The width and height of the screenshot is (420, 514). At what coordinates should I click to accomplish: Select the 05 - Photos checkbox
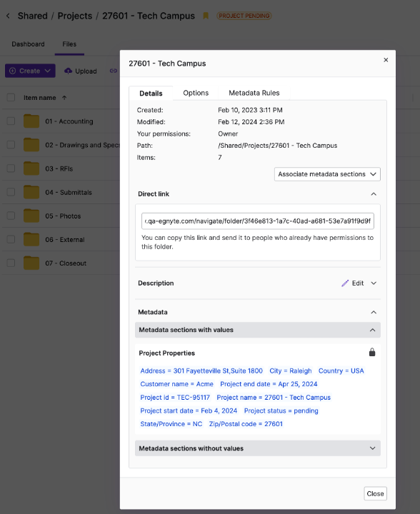pyautogui.click(x=11, y=216)
